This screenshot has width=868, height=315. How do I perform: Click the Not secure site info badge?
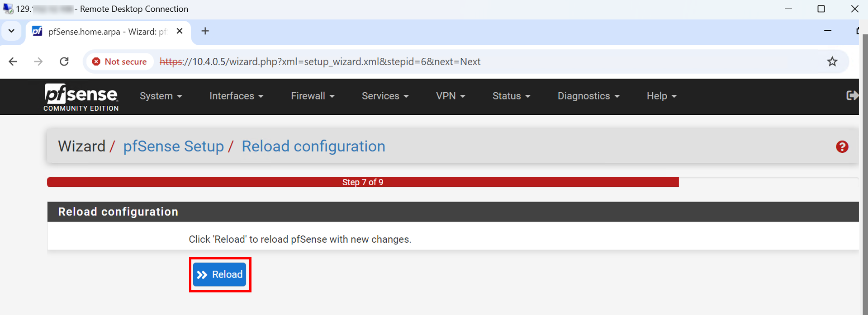pos(120,61)
